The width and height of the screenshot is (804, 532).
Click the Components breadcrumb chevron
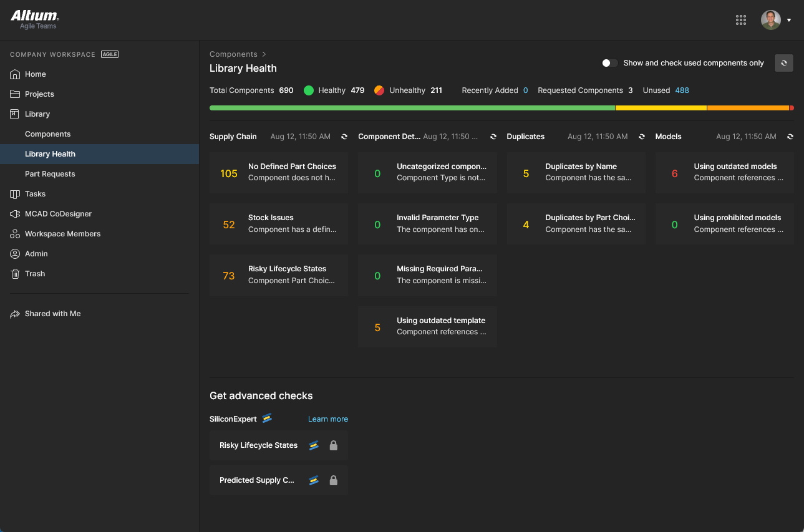click(264, 54)
